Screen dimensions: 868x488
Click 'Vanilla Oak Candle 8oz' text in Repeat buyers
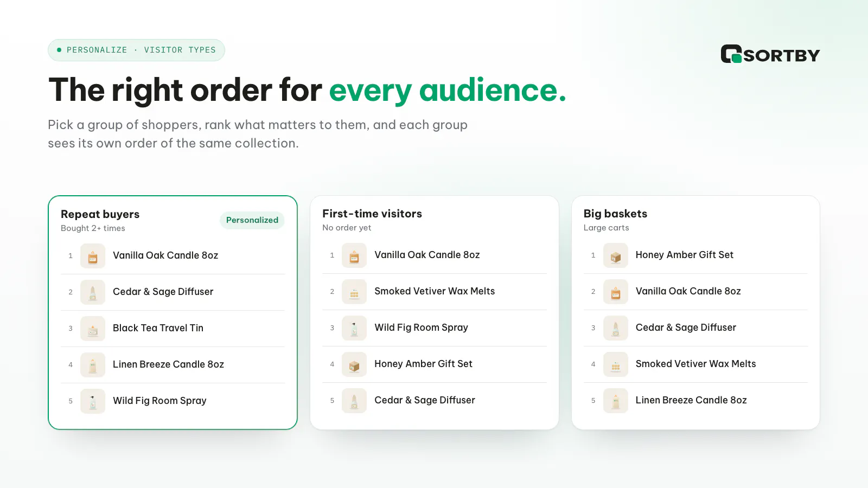tap(165, 255)
